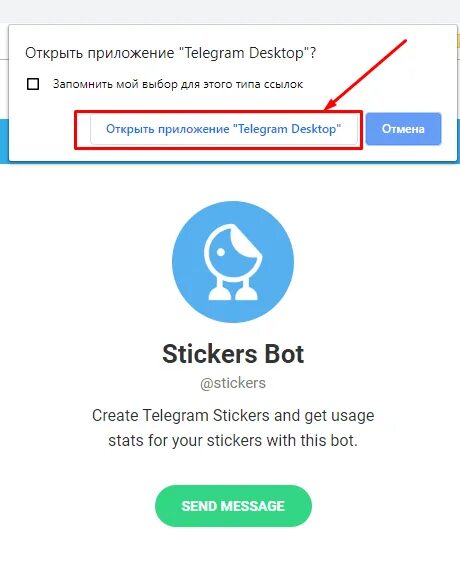Click the blue header strip left of dialog
This screenshot has height=561, width=460.
(4, 141)
